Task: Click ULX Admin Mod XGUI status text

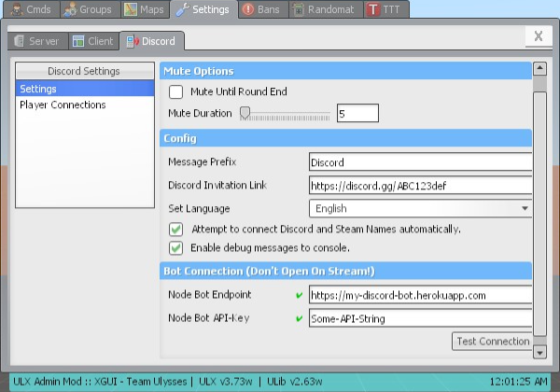Action: click(x=100, y=382)
